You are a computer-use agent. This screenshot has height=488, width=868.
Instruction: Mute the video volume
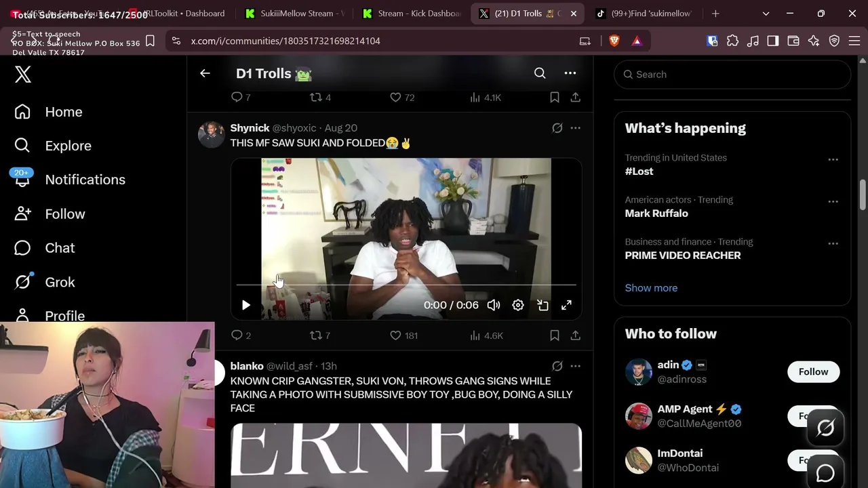point(494,305)
